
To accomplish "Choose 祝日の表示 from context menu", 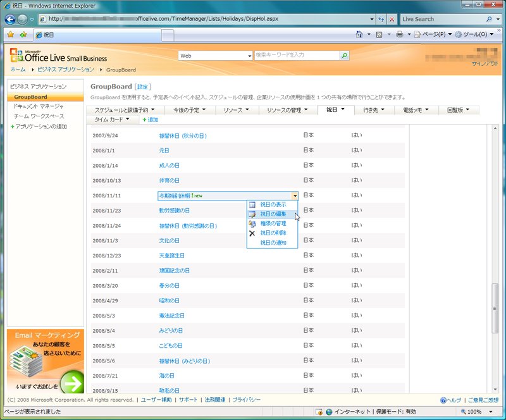I will (x=273, y=205).
